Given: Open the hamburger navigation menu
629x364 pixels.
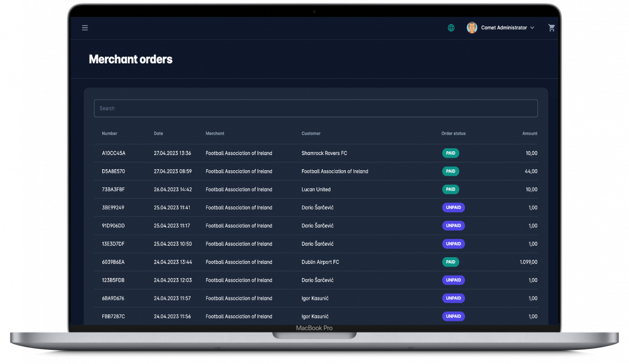Looking at the screenshot, I should click(85, 28).
